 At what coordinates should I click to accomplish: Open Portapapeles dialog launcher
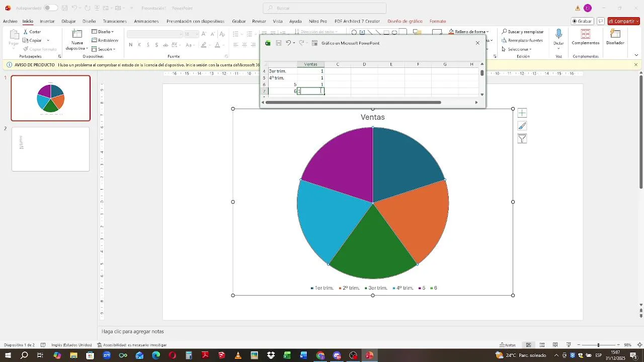pos(59,56)
